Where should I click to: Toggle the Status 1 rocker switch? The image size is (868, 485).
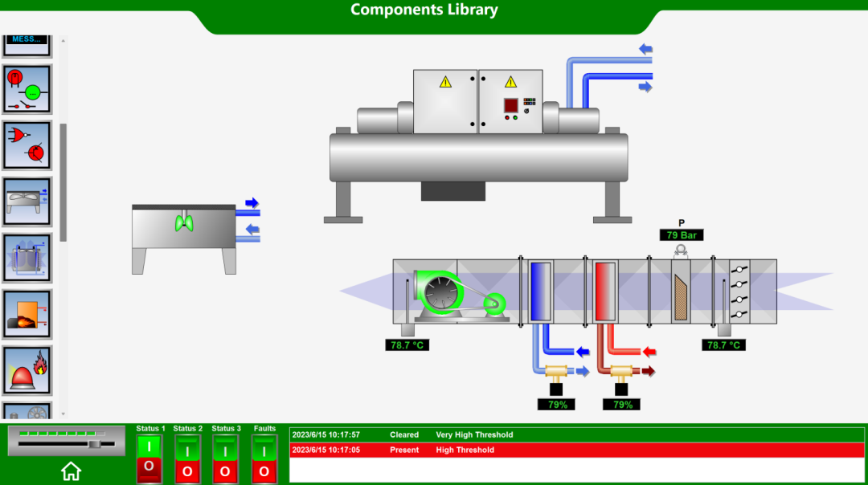click(x=149, y=459)
